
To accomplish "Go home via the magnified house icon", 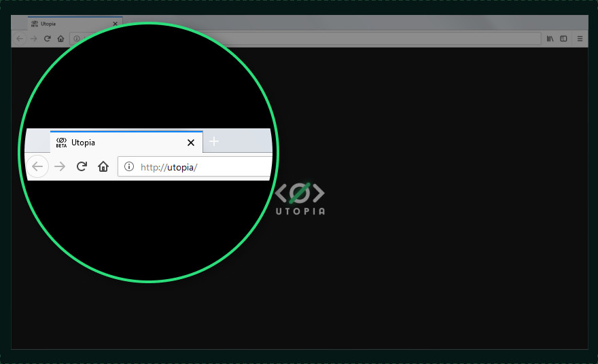I will click(103, 166).
